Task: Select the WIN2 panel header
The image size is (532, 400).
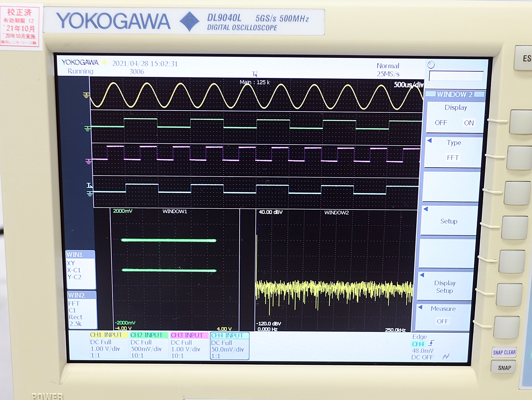Action: pos(82,295)
